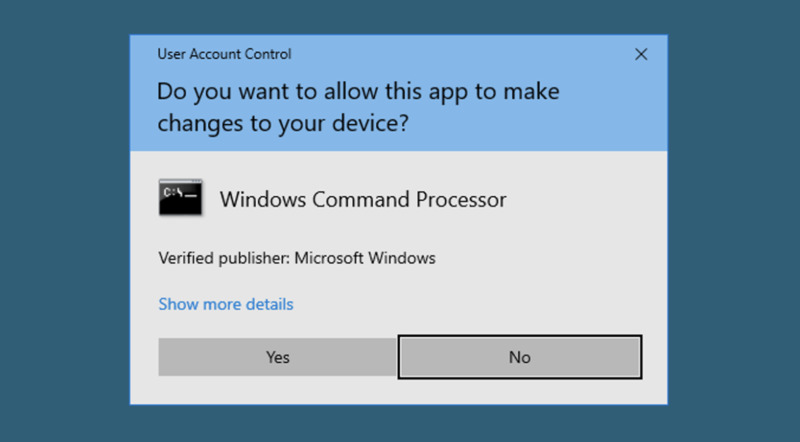This screenshot has height=442, width=800.
Task: Click the Yes button to allow changes
Action: pyautogui.click(x=277, y=357)
